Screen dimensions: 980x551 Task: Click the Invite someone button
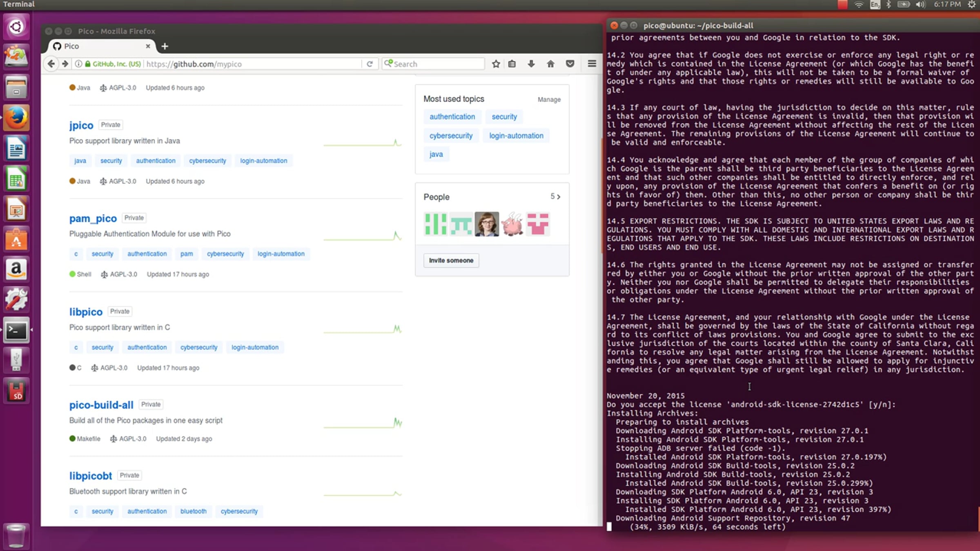[x=451, y=260]
